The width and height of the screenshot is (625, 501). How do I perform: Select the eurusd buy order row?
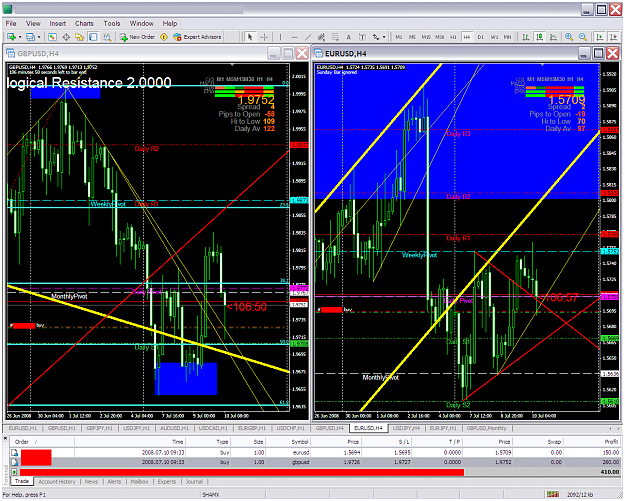315,453
